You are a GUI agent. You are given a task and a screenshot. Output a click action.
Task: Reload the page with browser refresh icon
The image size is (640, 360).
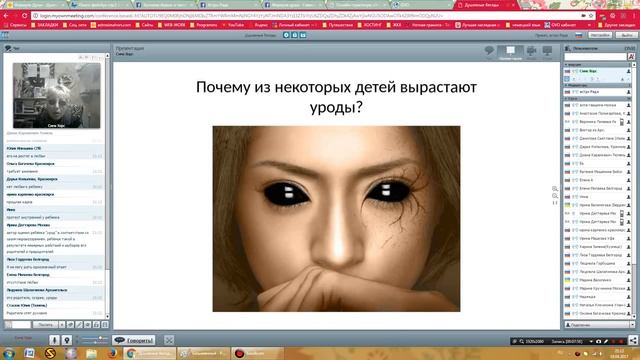[24, 16]
